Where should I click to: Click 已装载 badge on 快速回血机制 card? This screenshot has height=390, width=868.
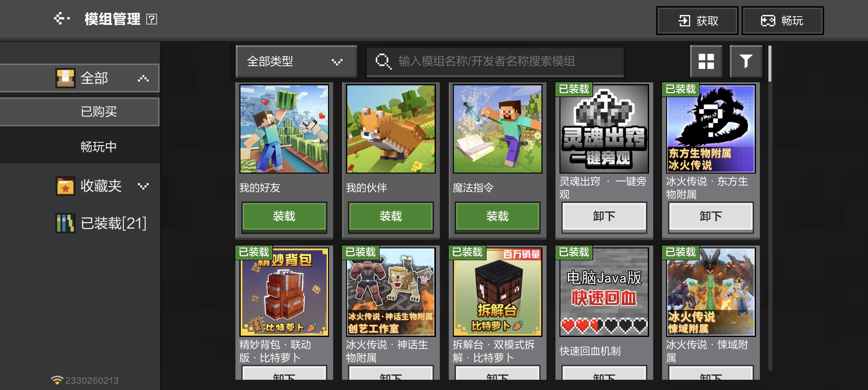574,252
